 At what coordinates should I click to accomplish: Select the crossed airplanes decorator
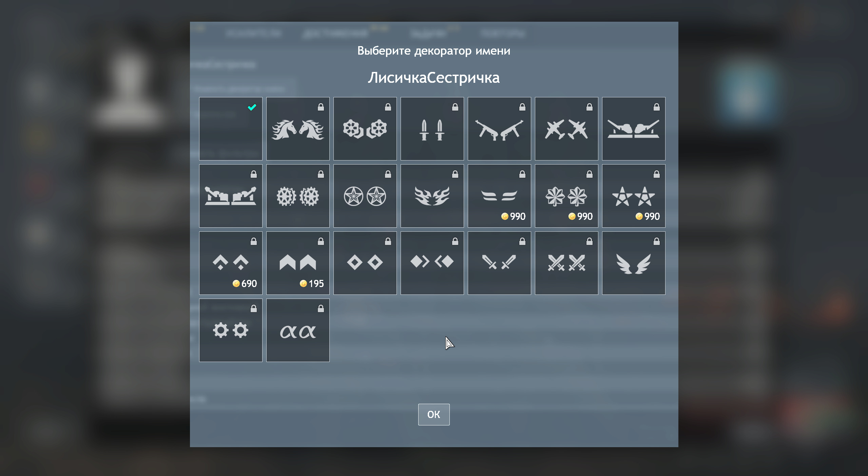click(x=566, y=129)
